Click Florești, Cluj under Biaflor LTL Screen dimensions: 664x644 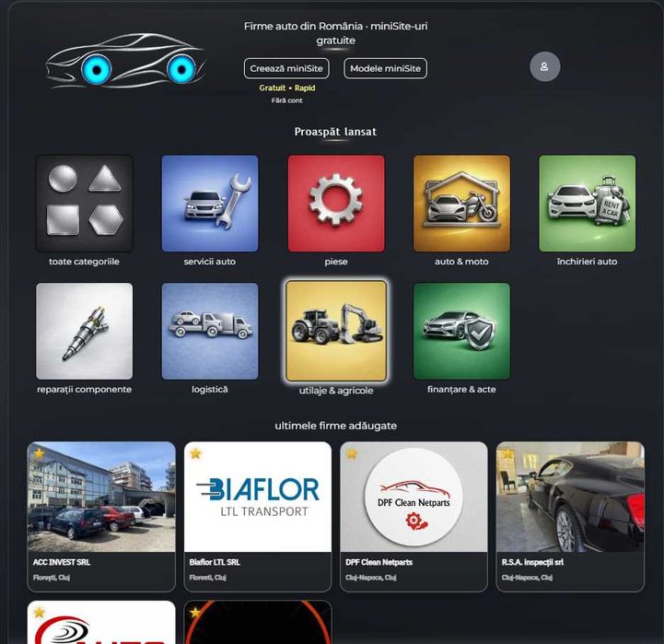click(x=207, y=578)
